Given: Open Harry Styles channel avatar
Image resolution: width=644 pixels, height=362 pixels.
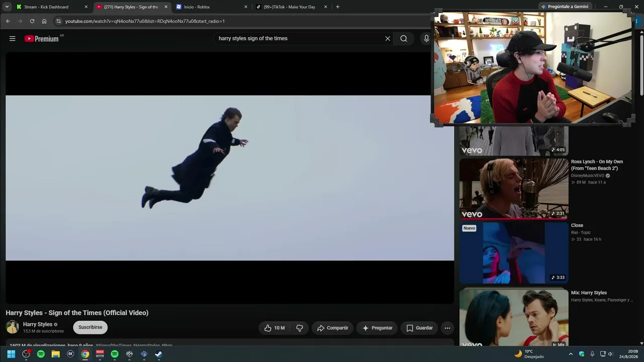Looking at the screenshot, I should [13, 327].
